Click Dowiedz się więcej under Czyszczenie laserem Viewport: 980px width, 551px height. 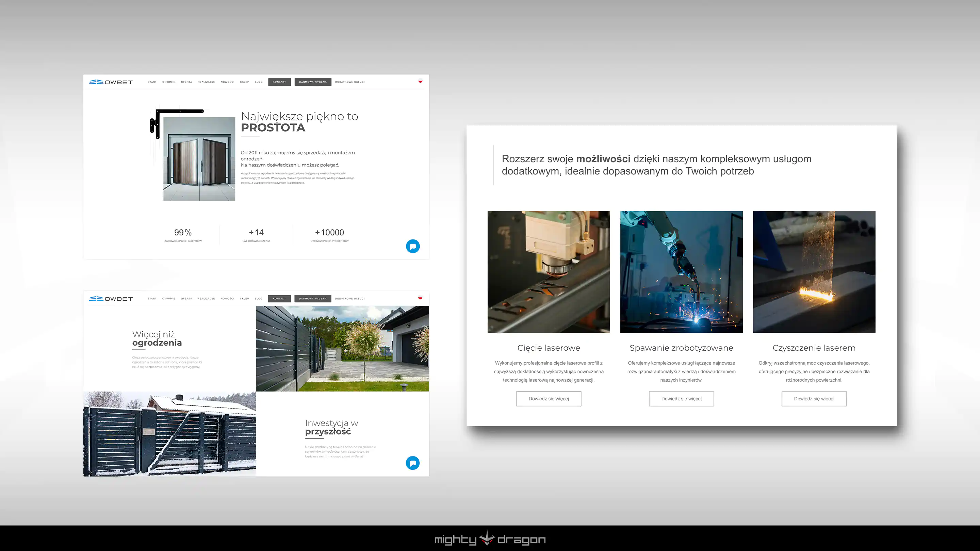814,399
